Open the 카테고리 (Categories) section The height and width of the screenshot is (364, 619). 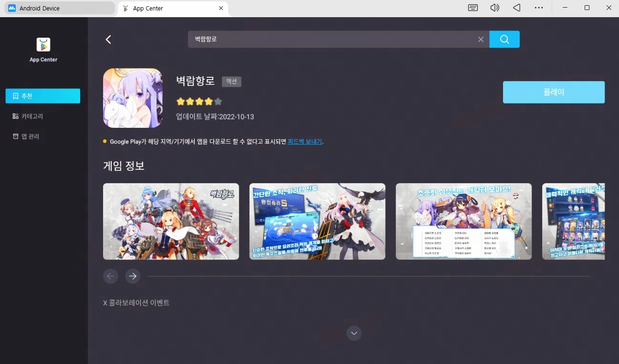click(x=42, y=115)
